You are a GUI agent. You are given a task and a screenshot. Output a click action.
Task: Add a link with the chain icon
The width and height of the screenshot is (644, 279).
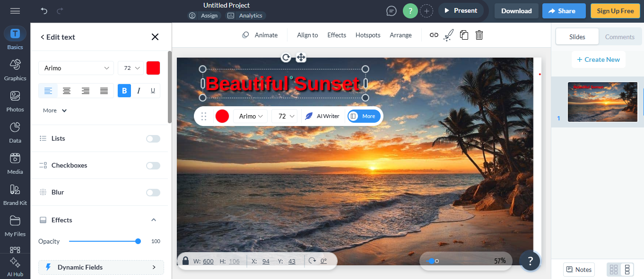coord(434,34)
